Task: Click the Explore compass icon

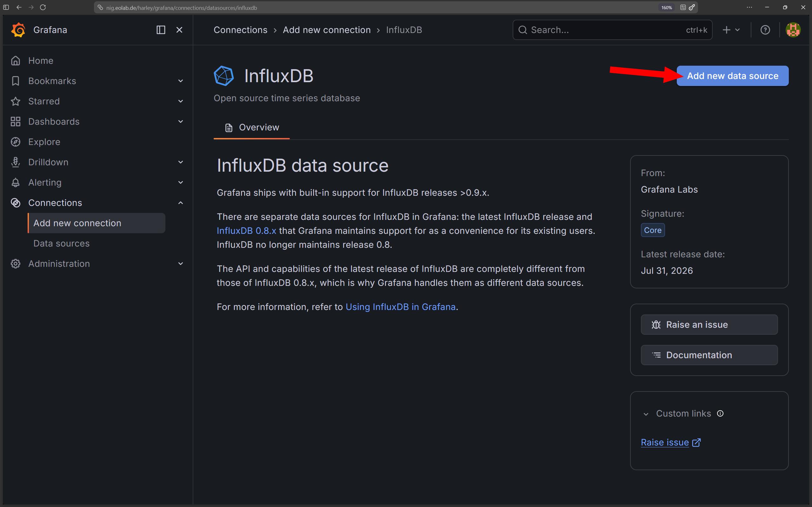Action: (16, 142)
